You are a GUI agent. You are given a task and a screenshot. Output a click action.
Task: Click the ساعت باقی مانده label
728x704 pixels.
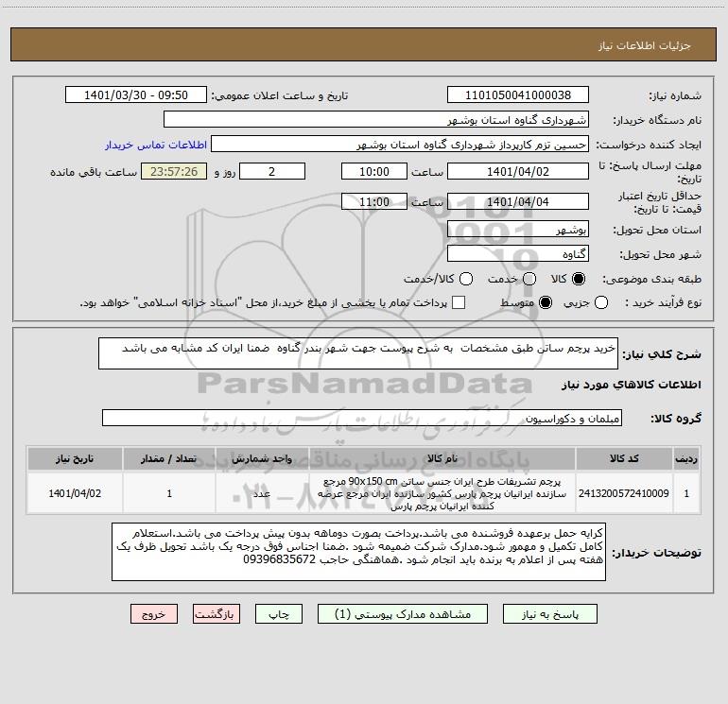[x=94, y=172]
